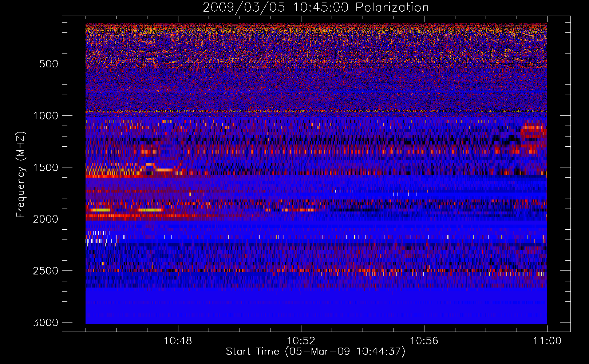
Task: Click the 10:48 time tick label
Action: (x=178, y=341)
